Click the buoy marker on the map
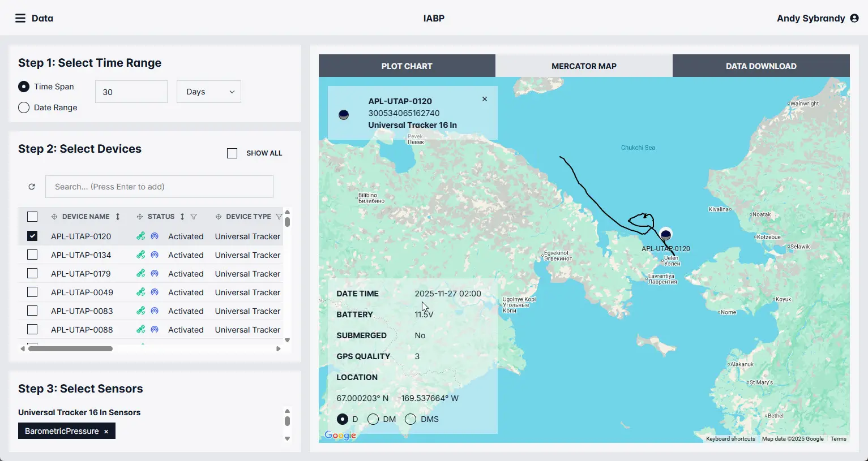Image resolution: width=868 pixels, height=461 pixels. pos(666,234)
